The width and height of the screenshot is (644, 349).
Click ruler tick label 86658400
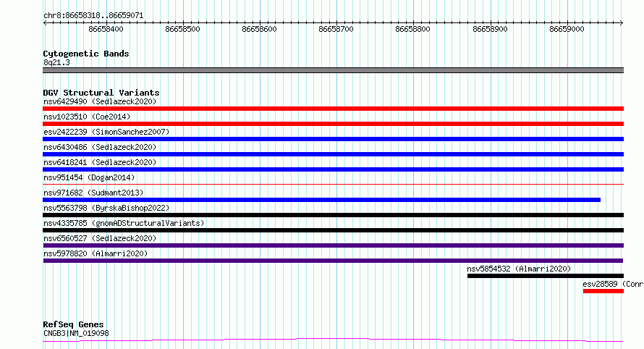click(106, 29)
